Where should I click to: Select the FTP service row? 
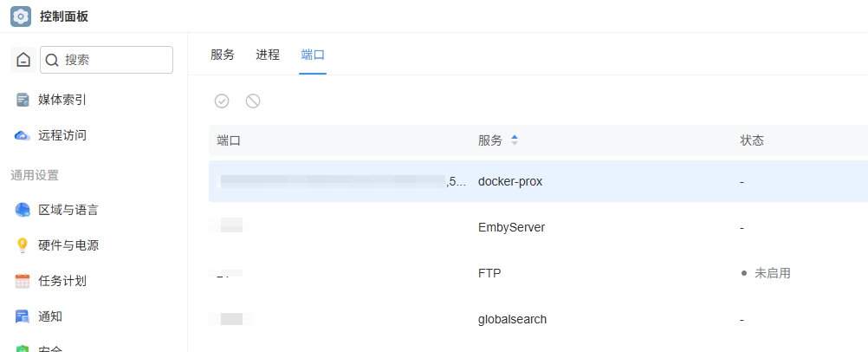click(x=538, y=273)
